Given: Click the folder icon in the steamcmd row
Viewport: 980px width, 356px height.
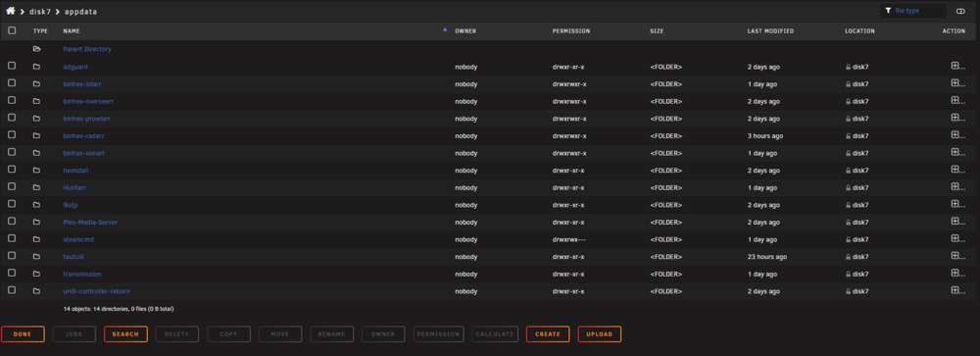Looking at the screenshot, I should coord(37,239).
